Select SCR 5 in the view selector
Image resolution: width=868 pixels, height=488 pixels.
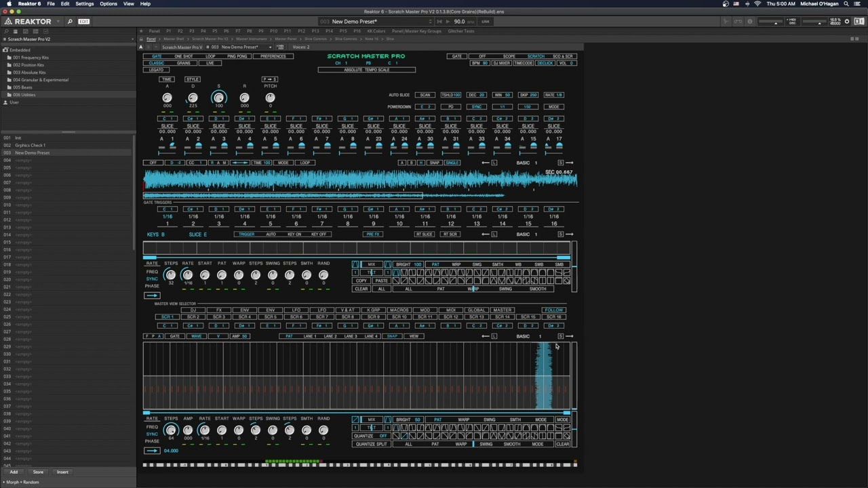point(270,317)
